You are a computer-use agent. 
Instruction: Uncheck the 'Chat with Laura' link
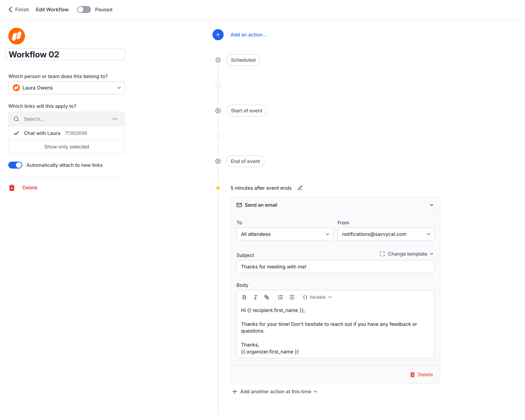(x=16, y=133)
